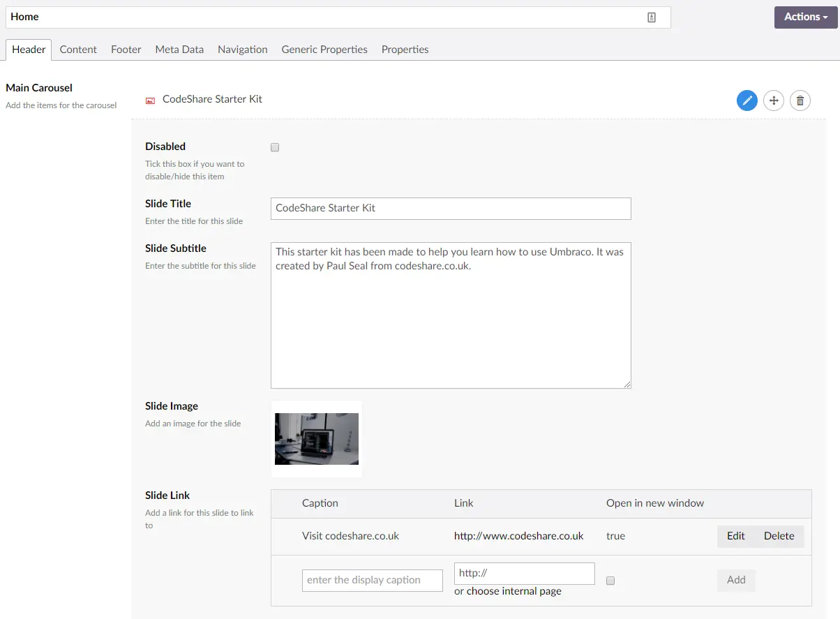The width and height of the screenshot is (840, 619).
Task: Open the Actions dropdown
Action: [805, 17]
